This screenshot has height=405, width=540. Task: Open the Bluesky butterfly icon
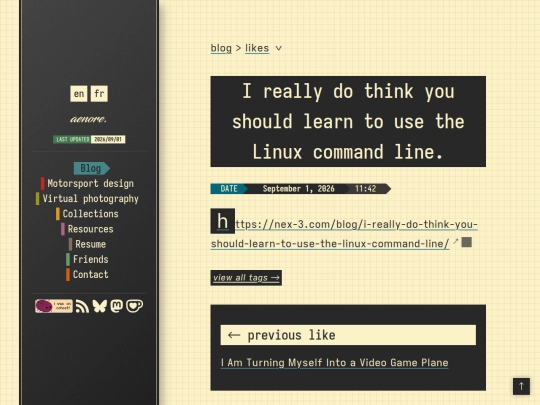coord(100,306)
